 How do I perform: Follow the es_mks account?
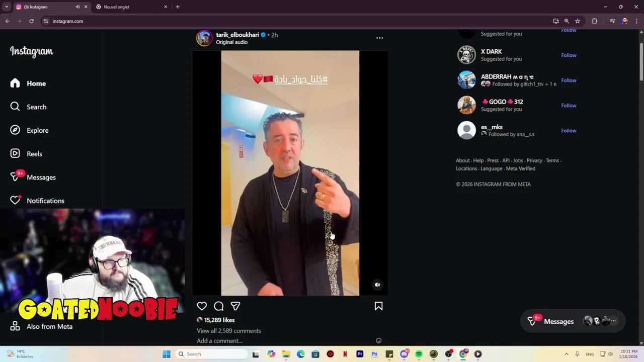pyautogui.click(x=569, y=131)
